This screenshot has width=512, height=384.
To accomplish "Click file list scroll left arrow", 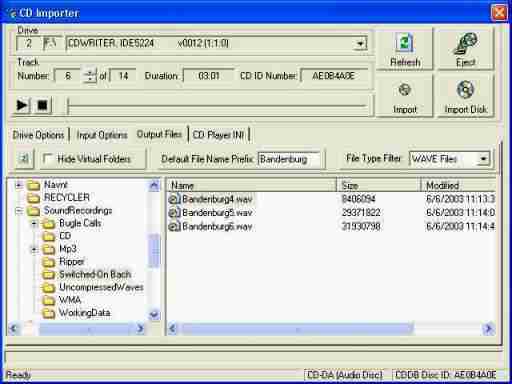I will [x=173, y=329].
